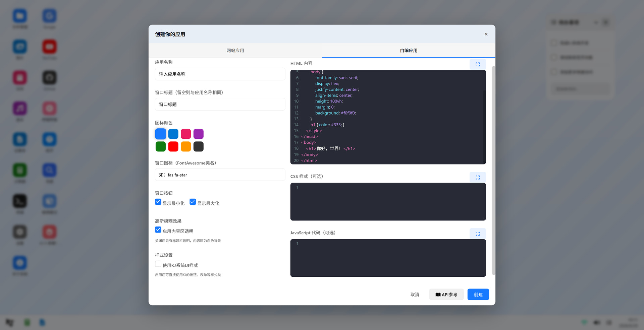Click the 图标颜色 label
The image size is (644, 330).
164,123
